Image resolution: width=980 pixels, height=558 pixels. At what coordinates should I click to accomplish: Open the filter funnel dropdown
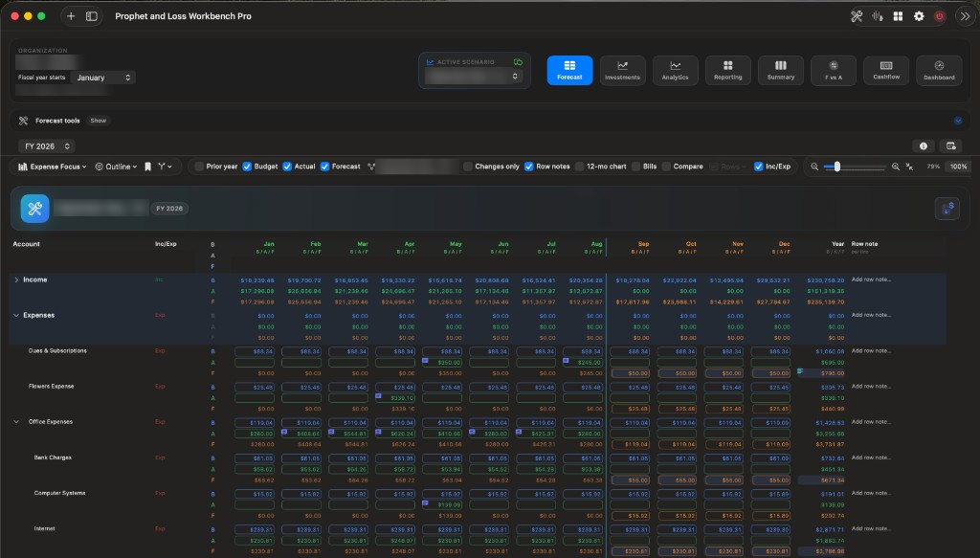click(165, 167)
